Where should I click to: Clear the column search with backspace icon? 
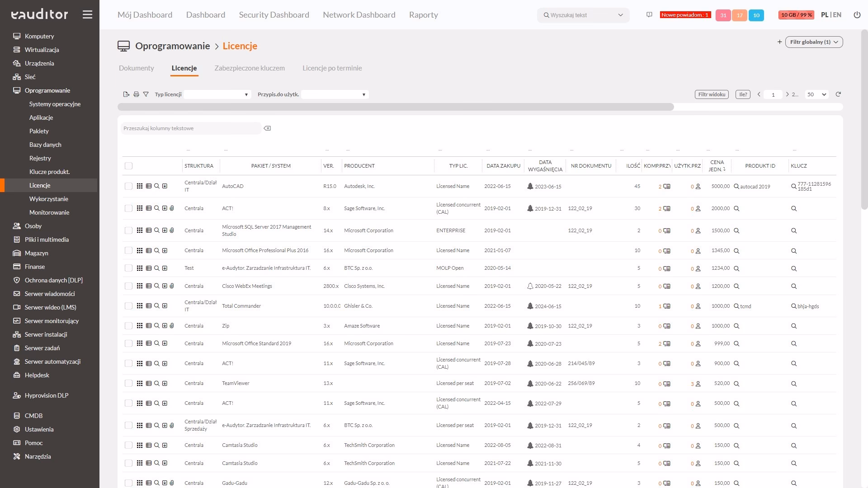click(x=267, y=128)
